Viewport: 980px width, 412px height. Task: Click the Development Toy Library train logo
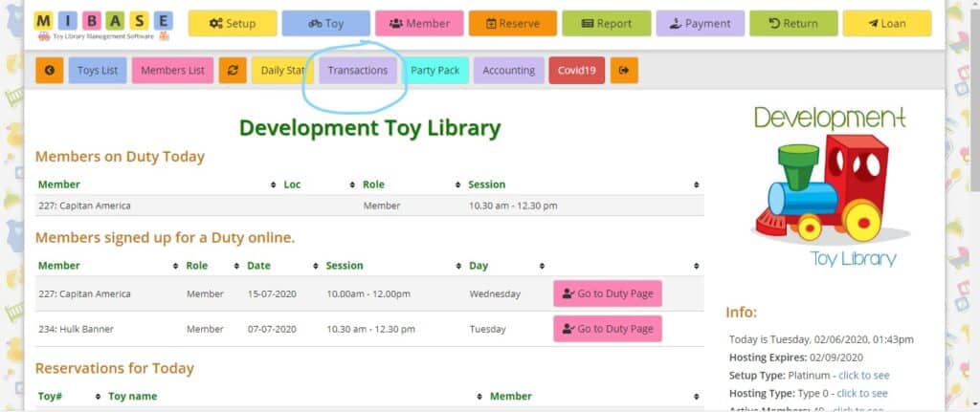point(831,188)
